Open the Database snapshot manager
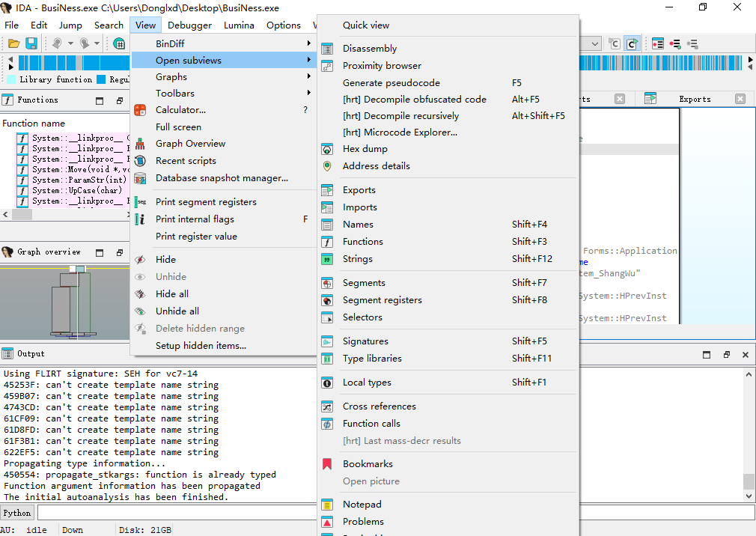The image size is (756, 536). coord(222,178)
